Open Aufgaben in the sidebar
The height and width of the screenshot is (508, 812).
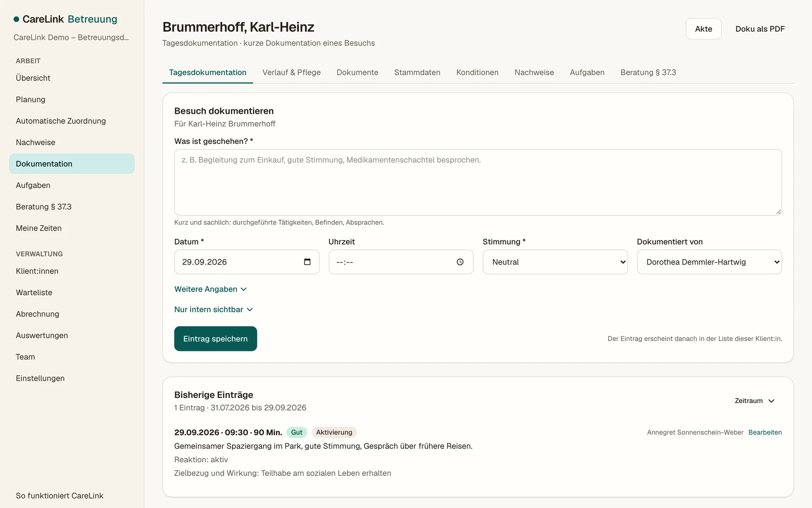pyautogui.click(x=72, y=185)
